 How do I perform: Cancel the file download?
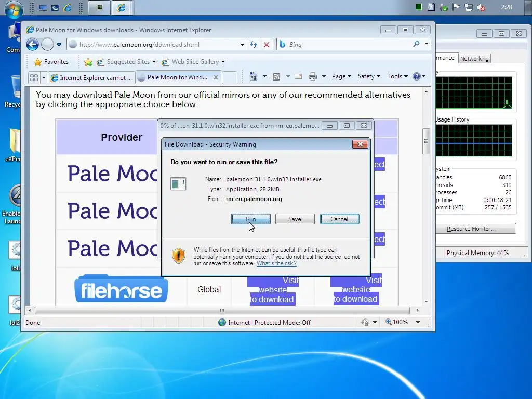tap(339, 219)
